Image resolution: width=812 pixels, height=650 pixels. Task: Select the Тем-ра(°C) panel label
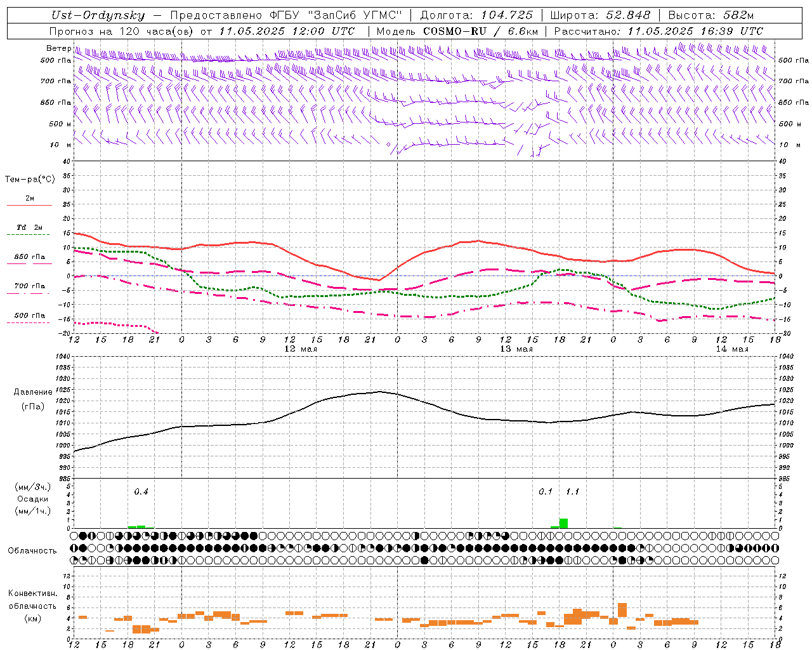point(30,179)
